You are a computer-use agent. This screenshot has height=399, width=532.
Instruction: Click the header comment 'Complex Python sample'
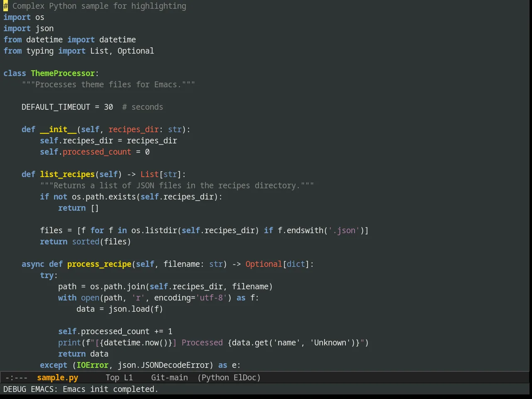click(95, 6)
